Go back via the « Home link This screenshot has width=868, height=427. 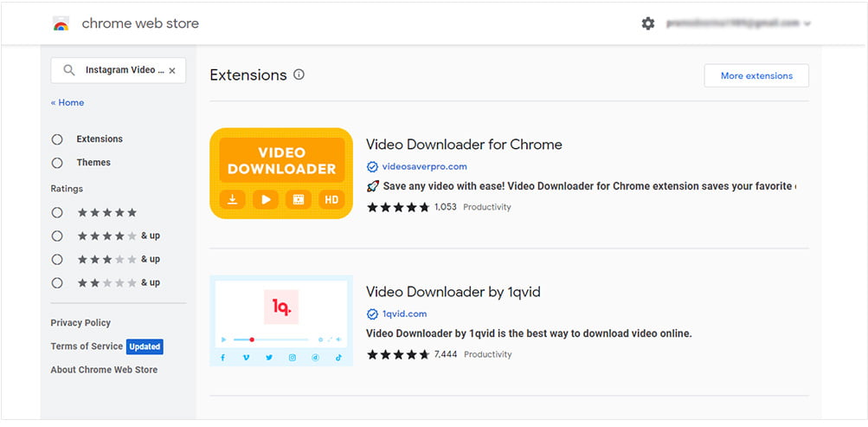(x=68, y=102)
